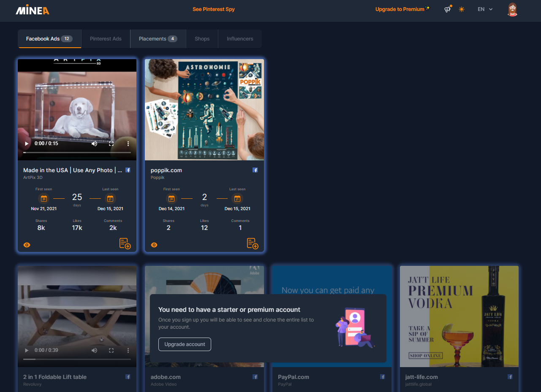Open the announcements megaphone icon
This screenshot has height=392, width=541.
tap(448, 9)
